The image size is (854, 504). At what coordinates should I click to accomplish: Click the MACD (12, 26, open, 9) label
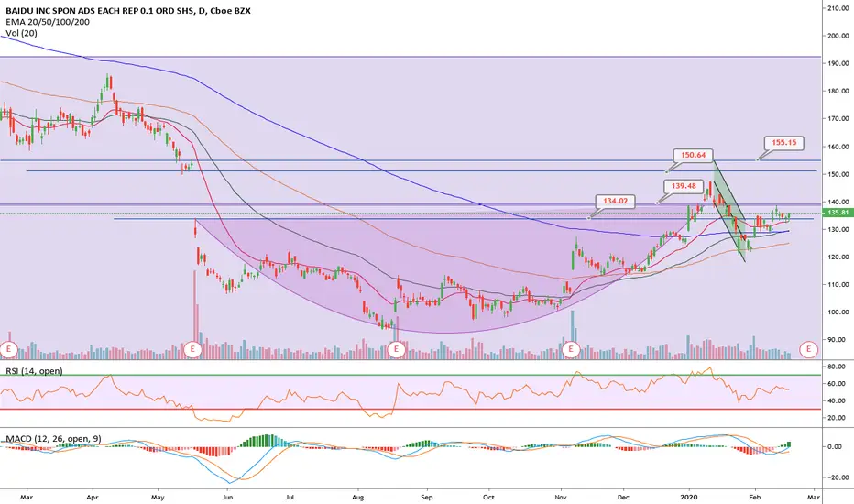(53, 439)
